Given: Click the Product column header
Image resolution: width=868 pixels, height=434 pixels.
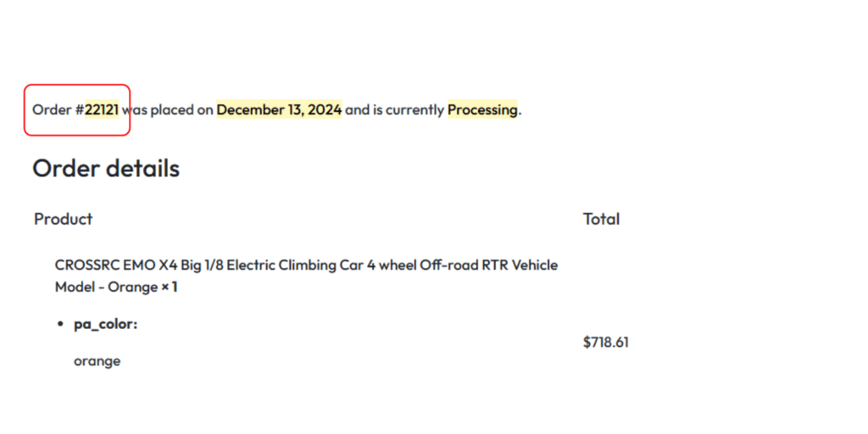Looking at the screenshot, I should point(63,219).
